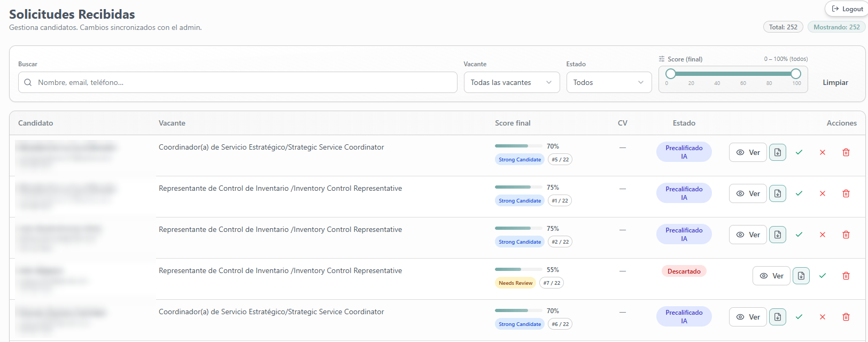Delete the #2 / 22 candidate row
Viewport: 868px width, 342px height.
(846, 235)
